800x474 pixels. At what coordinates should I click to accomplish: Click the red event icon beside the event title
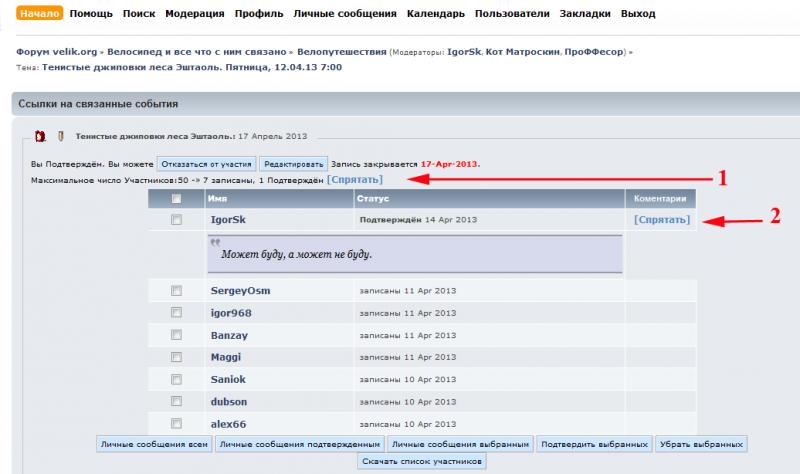tap(41, 136)
